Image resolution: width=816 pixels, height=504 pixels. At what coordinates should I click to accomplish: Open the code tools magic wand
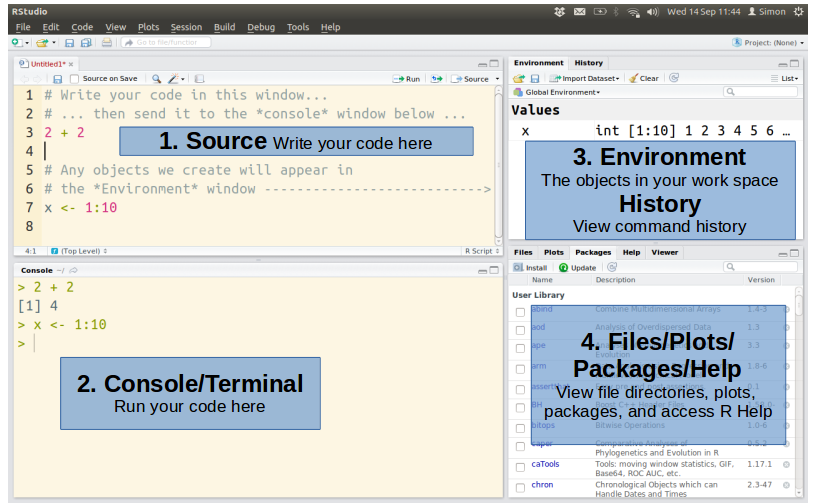pyautogui.click(x=173, y=79)
